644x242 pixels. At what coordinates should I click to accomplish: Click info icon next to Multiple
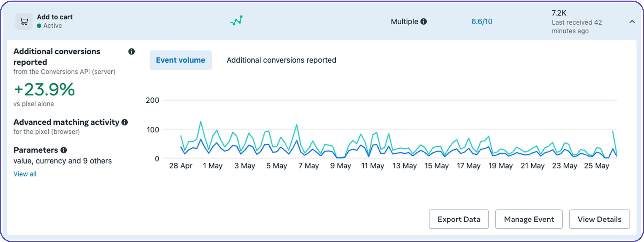423,22
